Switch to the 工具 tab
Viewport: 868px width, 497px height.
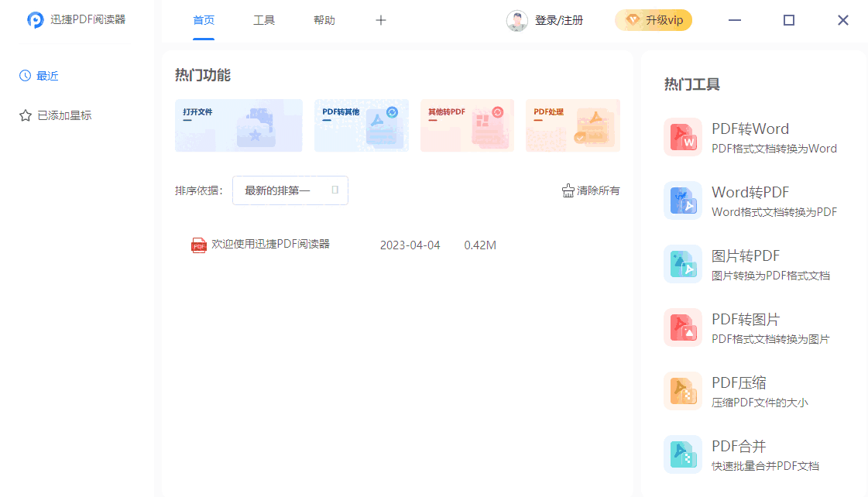264,20
